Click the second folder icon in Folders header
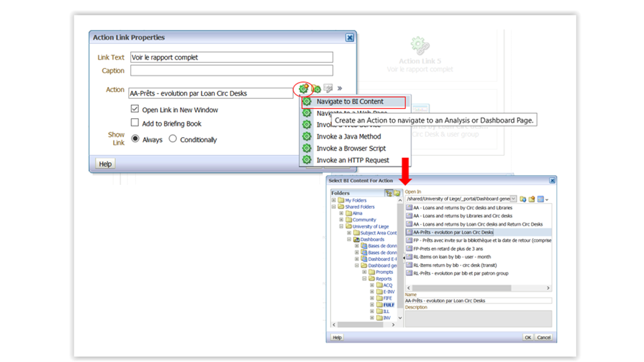The height and width of the screenshot is (362, 644). [396, 193]
